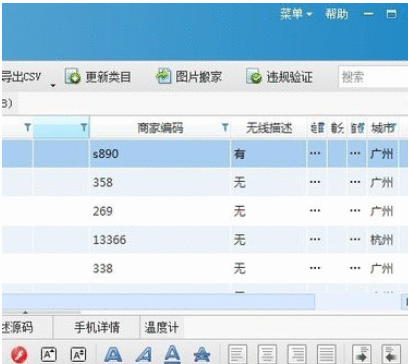
Task: Open the 菜单 dropdown menu
Action: click(296, 14)
